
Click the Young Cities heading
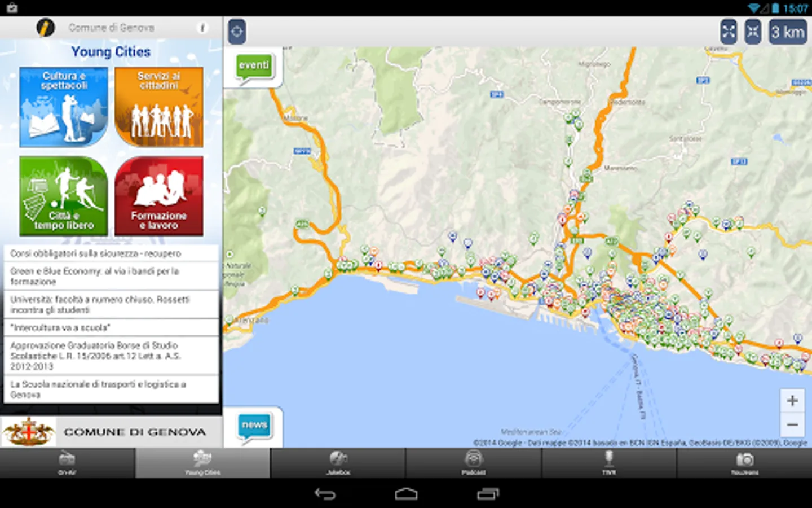(111, 52)
